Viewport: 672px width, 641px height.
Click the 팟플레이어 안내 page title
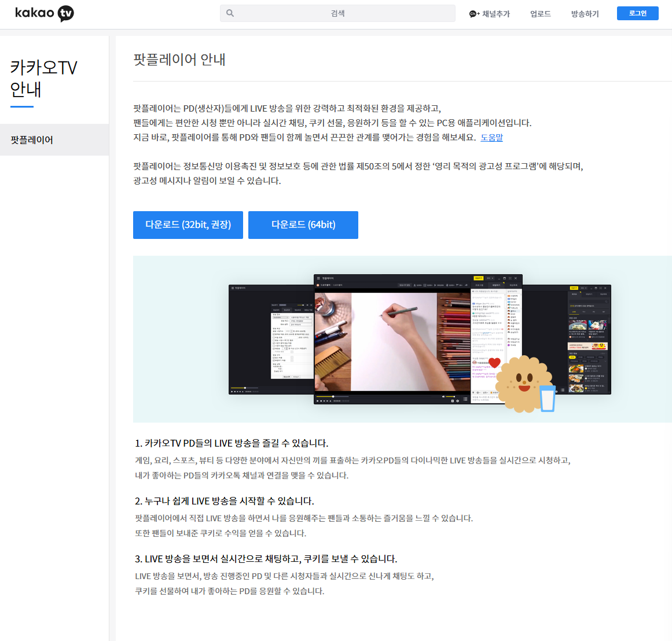[179, 60]
